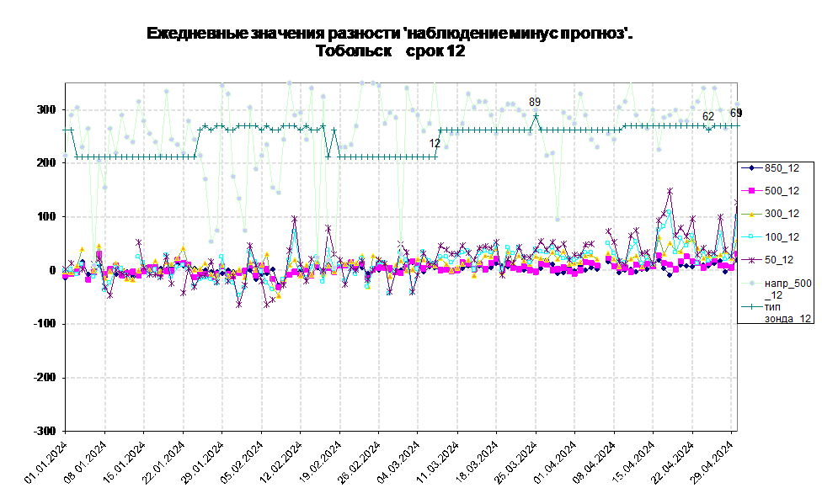This screenshot has height=504, width=822.
Task: Click the x-axis date 29.04.2024
Action: pos(713,463)
